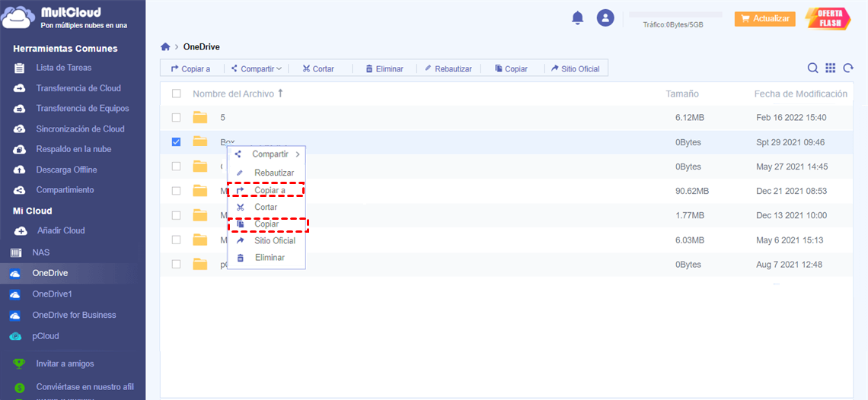Open Respaldo en la nube
Viewport: 868px width, 400px height.
tap(74, 149)
